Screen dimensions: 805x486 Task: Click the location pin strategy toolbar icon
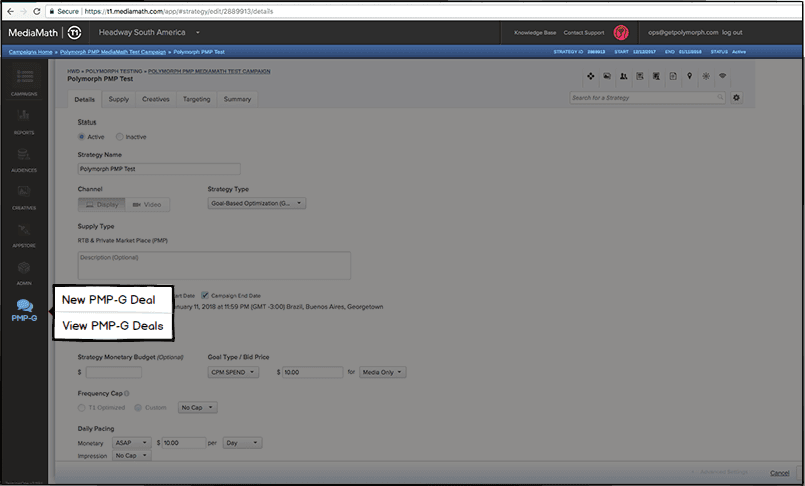coord(689,76)
